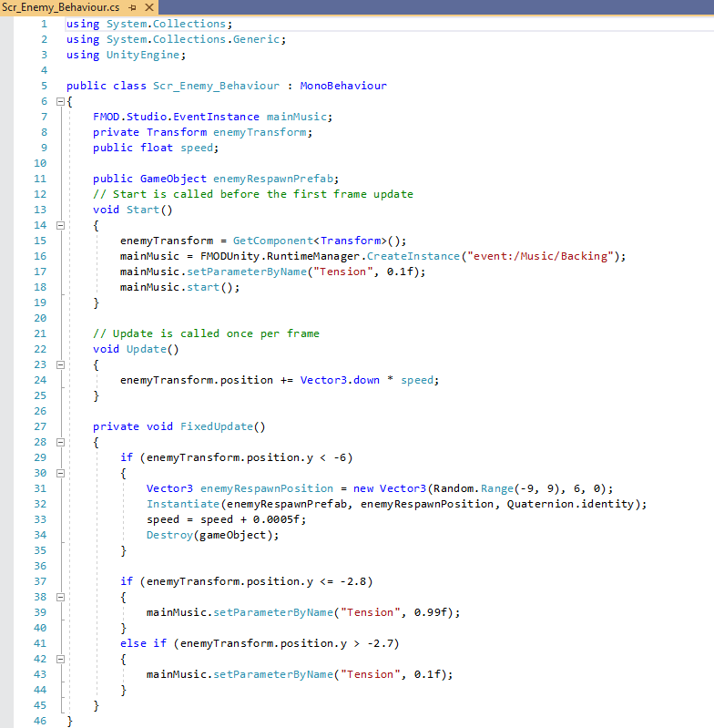Screen dimensions: 714x728
Task: Collapse the Start method block
Action: (60, 225)
